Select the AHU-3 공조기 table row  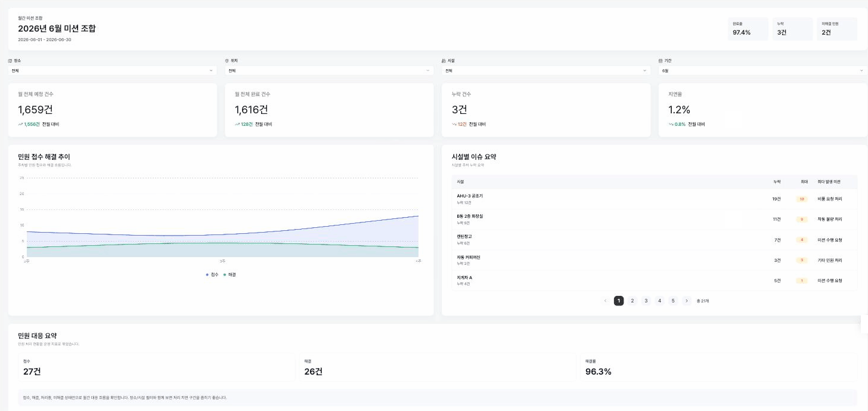pos(655,199)
